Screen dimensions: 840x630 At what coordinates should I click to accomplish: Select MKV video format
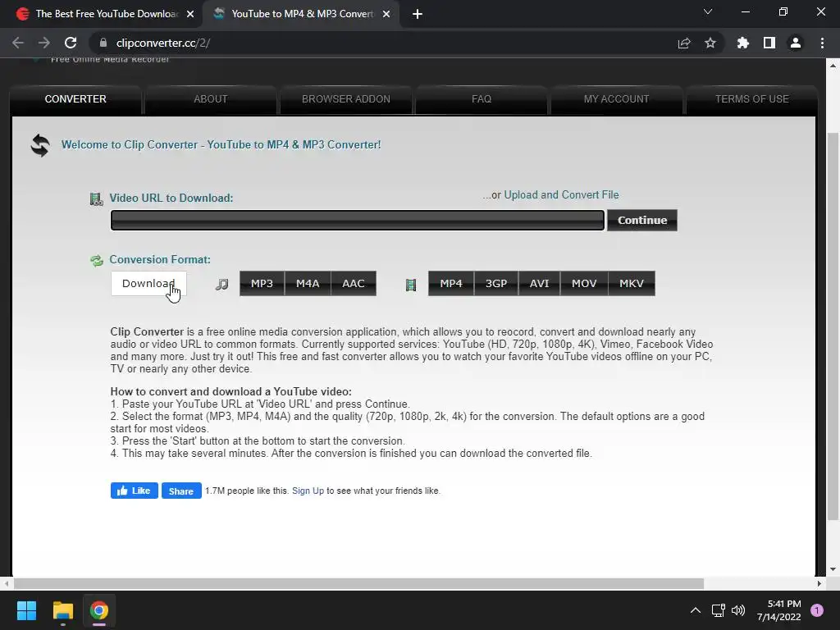(632, 283)
